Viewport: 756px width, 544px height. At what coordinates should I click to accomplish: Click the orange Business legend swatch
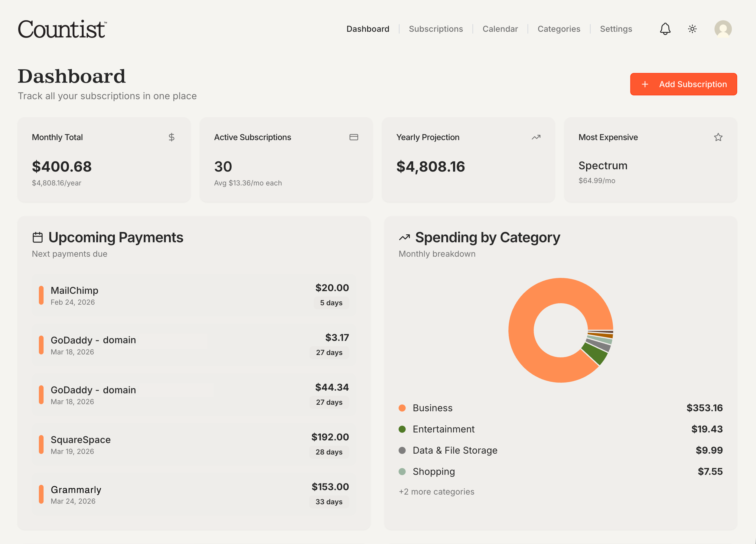(402, 408)
